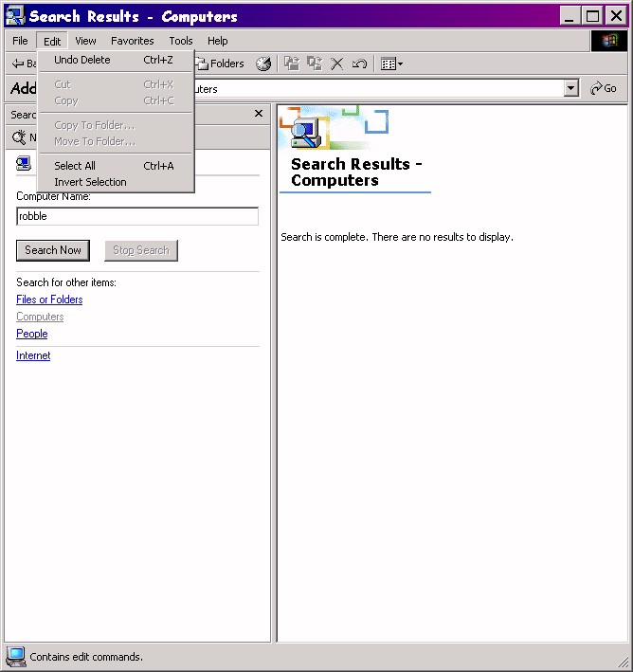Image resolution: width=633 pixels, height=672 pixels.
Task: Choose Invert Selection menu item
Action: click(x=117, y=182)
